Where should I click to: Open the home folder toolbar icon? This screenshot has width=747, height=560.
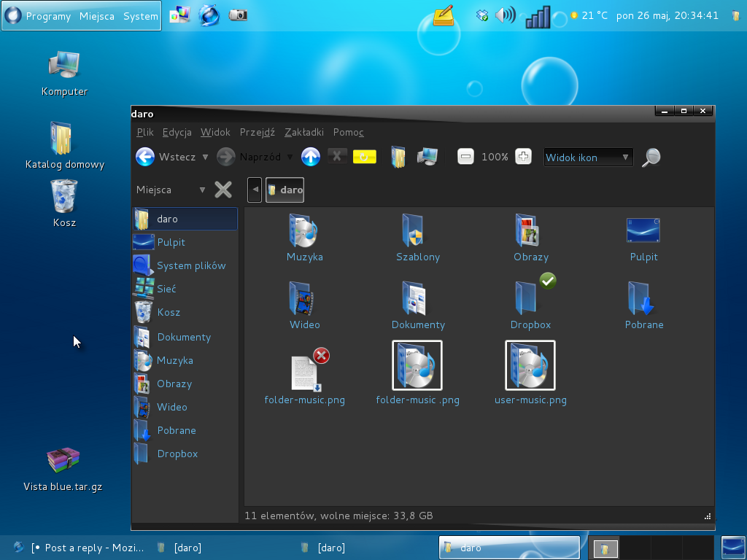[x=398, y=157]
